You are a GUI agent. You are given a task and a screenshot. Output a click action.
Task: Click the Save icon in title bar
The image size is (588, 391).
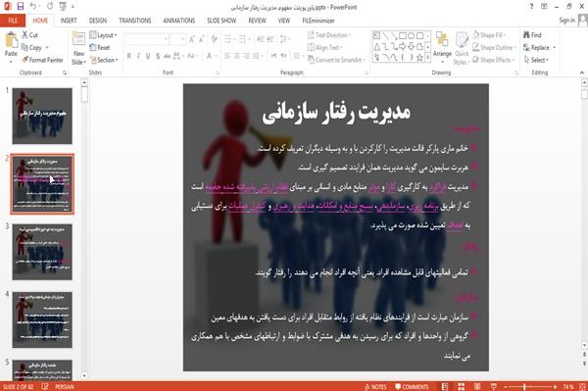click(x=21, y=7)
